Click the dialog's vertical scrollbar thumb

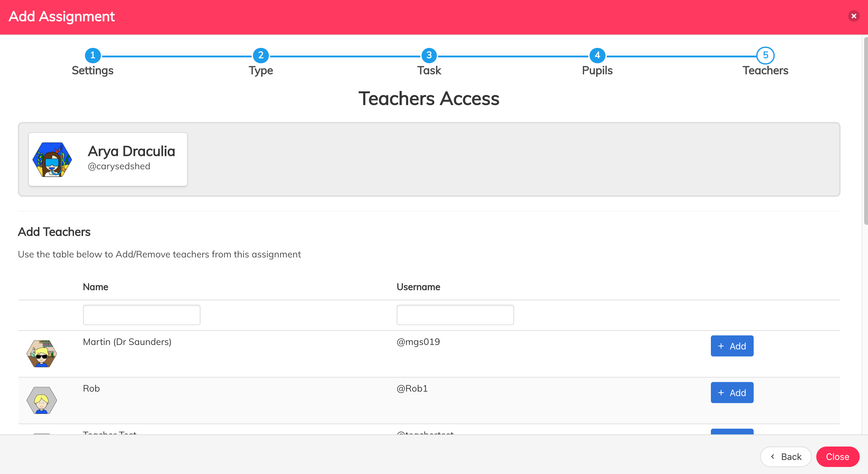(865, 132)
